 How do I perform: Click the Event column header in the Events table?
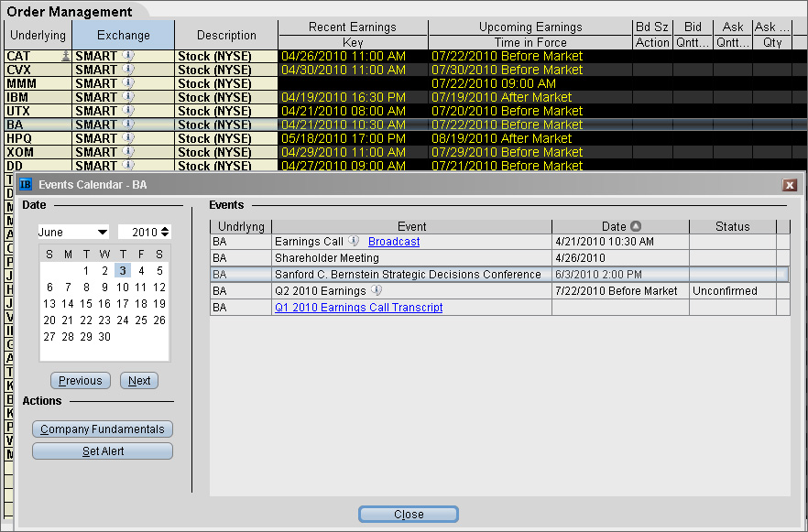[411, 226]
